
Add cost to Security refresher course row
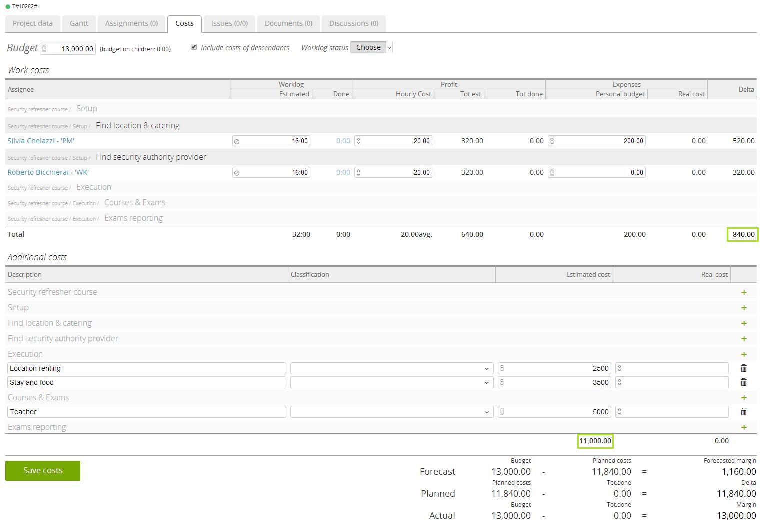point(744,292)
